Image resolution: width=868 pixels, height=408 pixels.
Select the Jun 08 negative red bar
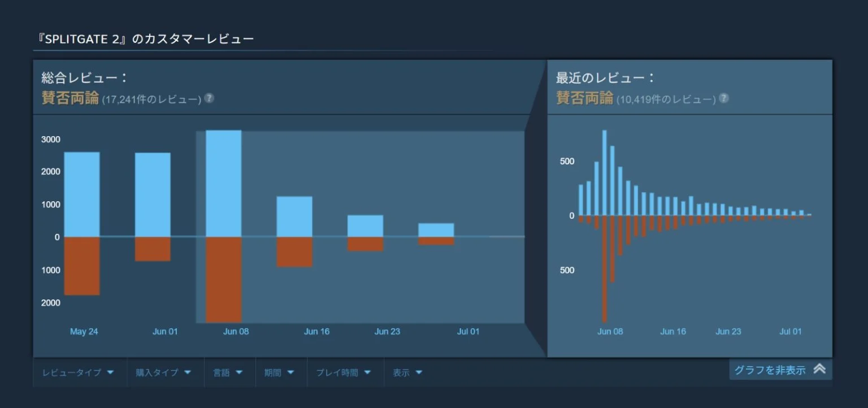pyautogui.click(x=224, y=279)
